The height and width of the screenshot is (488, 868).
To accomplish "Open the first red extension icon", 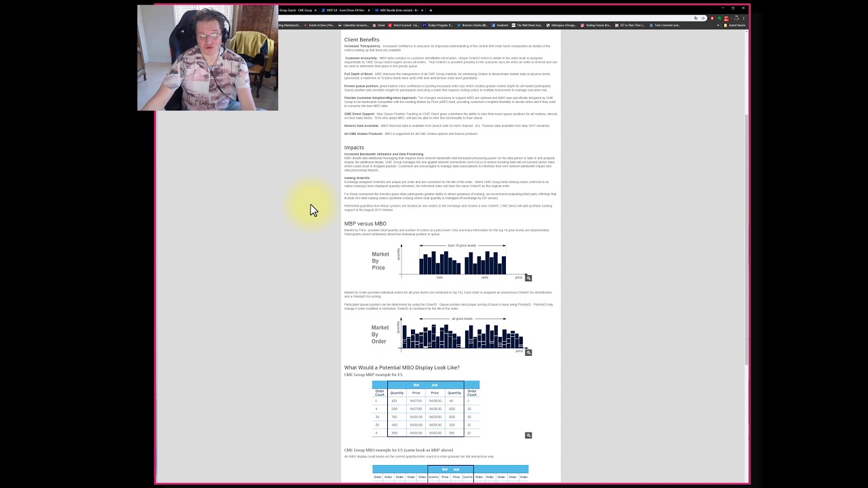I will [712, 18].
